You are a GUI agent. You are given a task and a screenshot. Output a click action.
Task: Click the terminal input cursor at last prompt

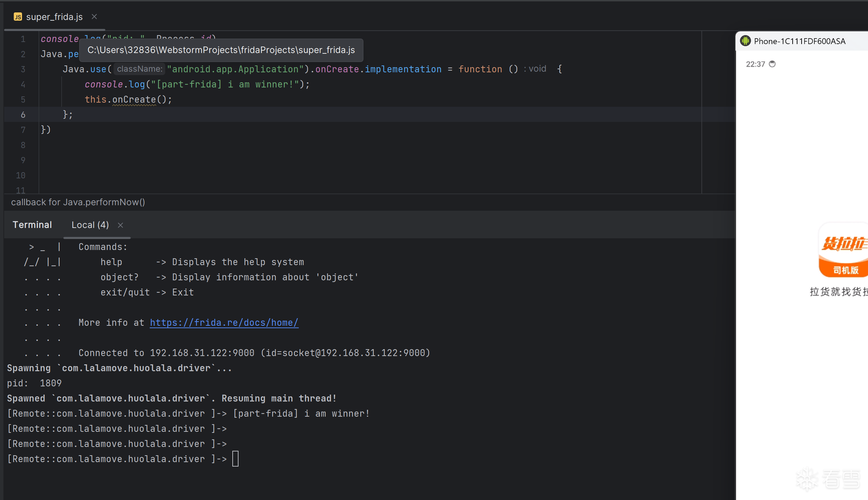pyautogui.click(x=235, y=459)
